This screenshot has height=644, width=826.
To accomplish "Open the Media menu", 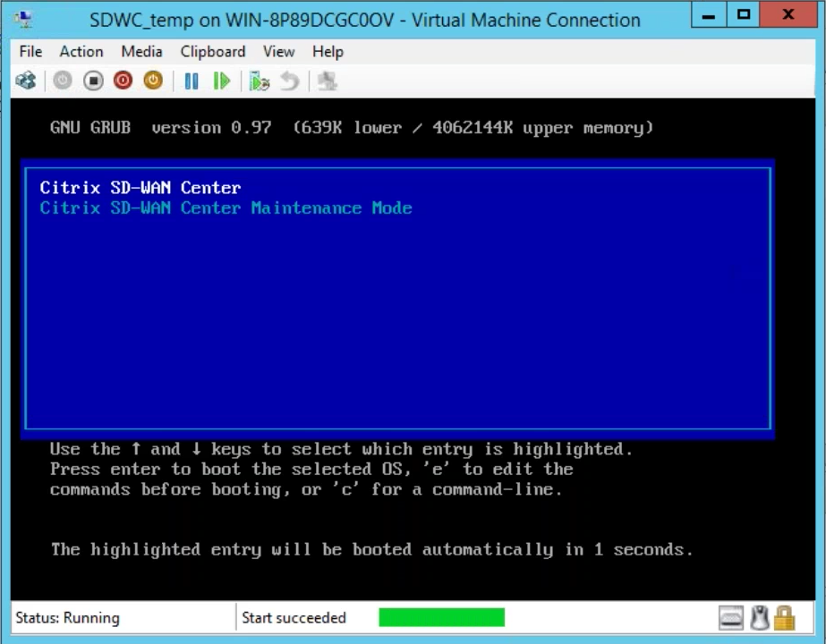I will tap(141, 52).
